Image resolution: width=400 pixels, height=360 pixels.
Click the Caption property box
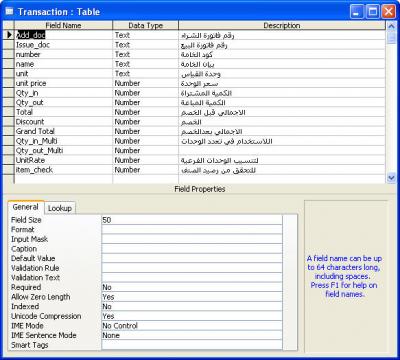(192, 249)
